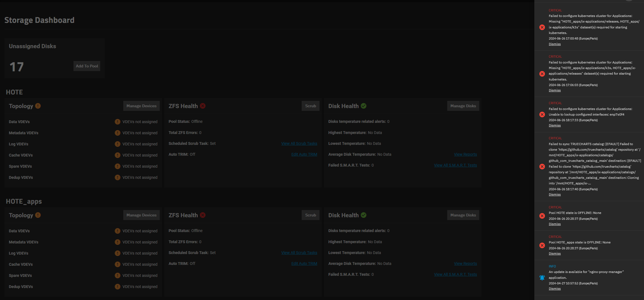Follow Edit Auto TRIM link for HOTE_apps
644x300 pixels.
point(304,264)
